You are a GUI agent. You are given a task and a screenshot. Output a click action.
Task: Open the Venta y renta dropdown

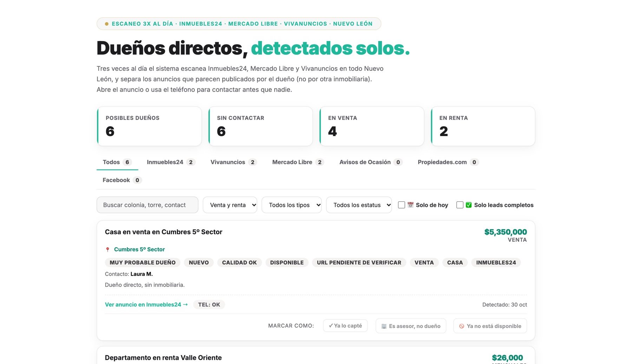[x=230, y=205]
